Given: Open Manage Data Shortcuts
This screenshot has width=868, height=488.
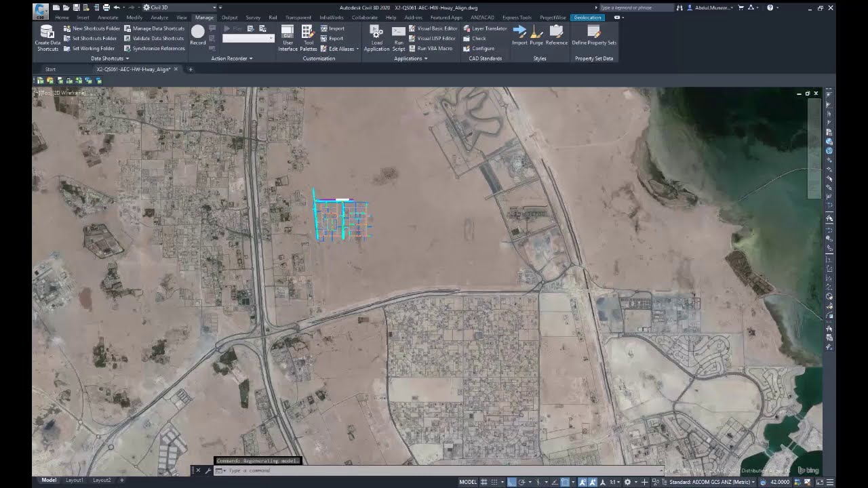Looking at the screenshot, I should (x=154, y=28).
